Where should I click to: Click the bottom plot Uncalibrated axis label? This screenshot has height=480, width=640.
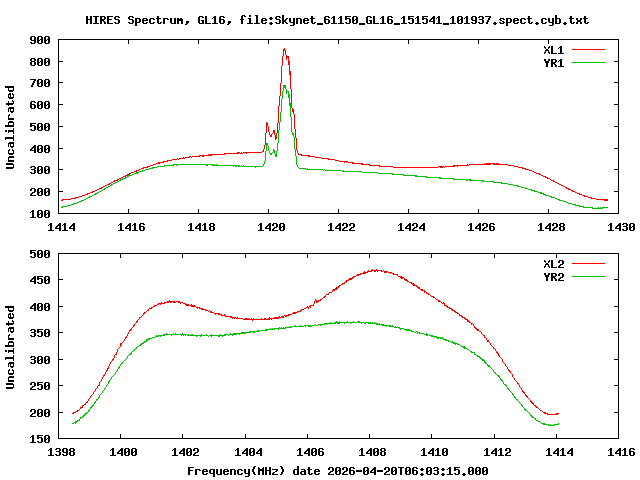coord(10,347)
